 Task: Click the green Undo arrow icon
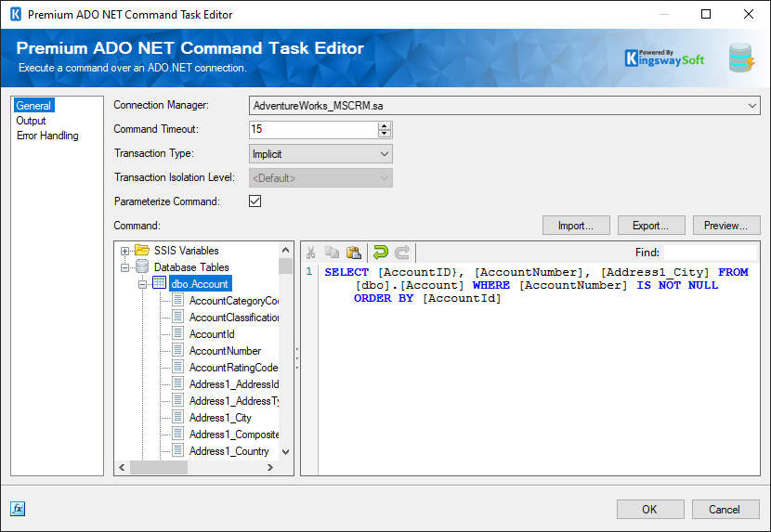[x=380, y=252]
